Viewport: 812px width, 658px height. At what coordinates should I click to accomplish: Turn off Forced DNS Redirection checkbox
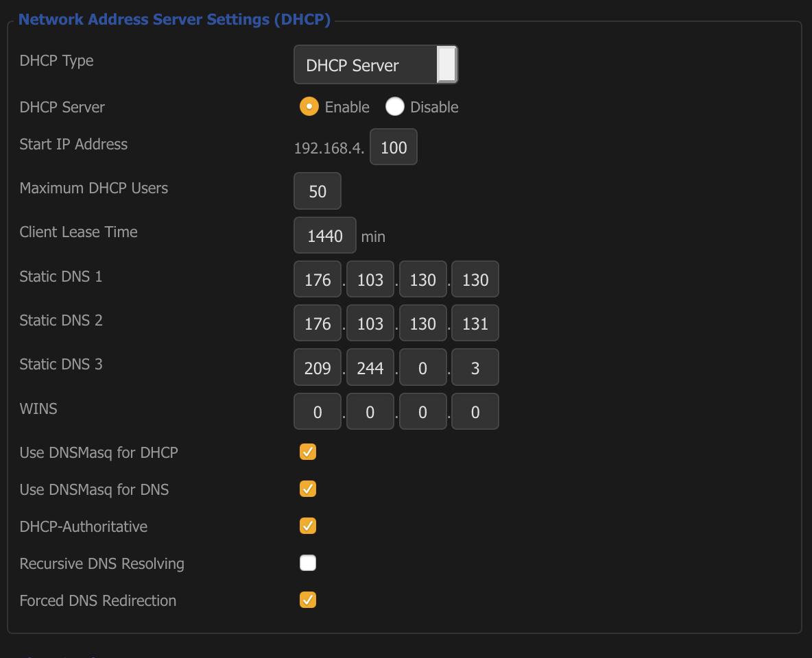(x=308, y=600)
